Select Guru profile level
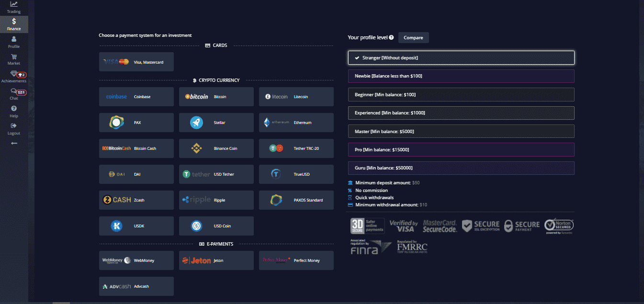 click(x=461, y=168)
